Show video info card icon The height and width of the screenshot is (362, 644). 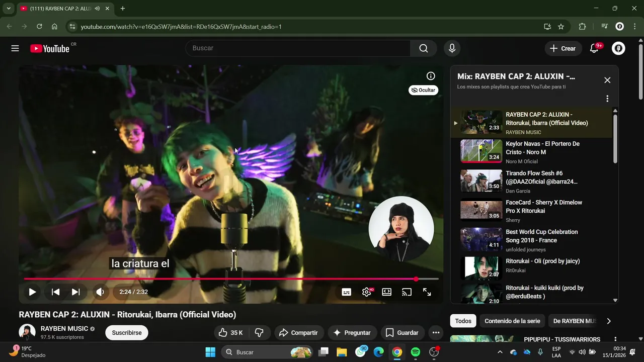pos(431,76)
